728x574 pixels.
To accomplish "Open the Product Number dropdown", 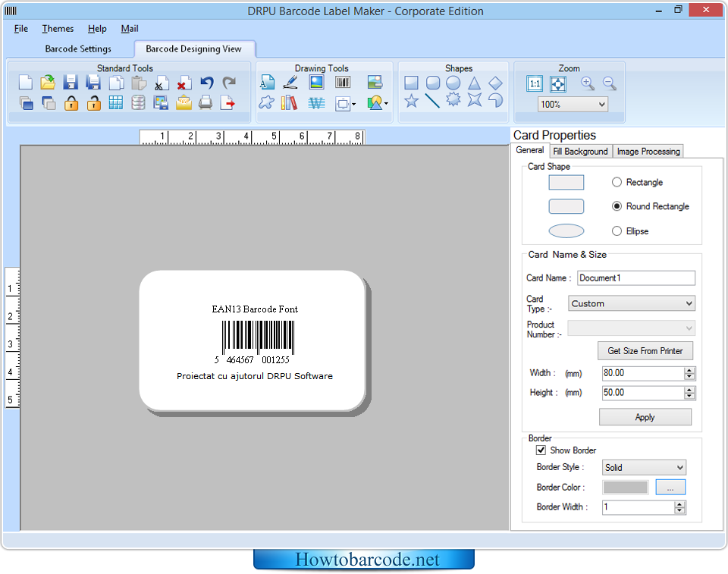I will point(632,328).
